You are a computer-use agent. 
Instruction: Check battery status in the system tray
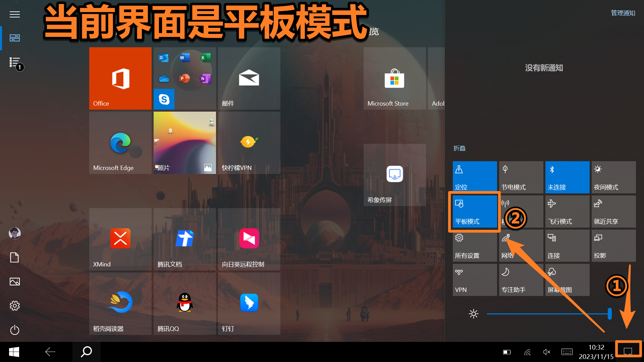click(x=507, y=352)
